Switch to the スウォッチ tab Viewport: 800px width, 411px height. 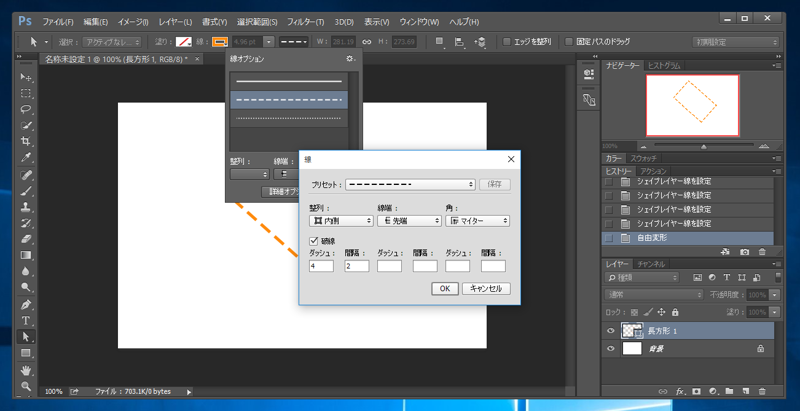[643, 158]
